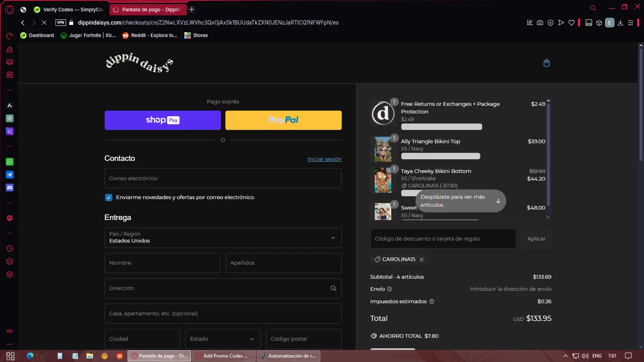
Task: Open the Stores bookmark
Action: coord(196,35)
